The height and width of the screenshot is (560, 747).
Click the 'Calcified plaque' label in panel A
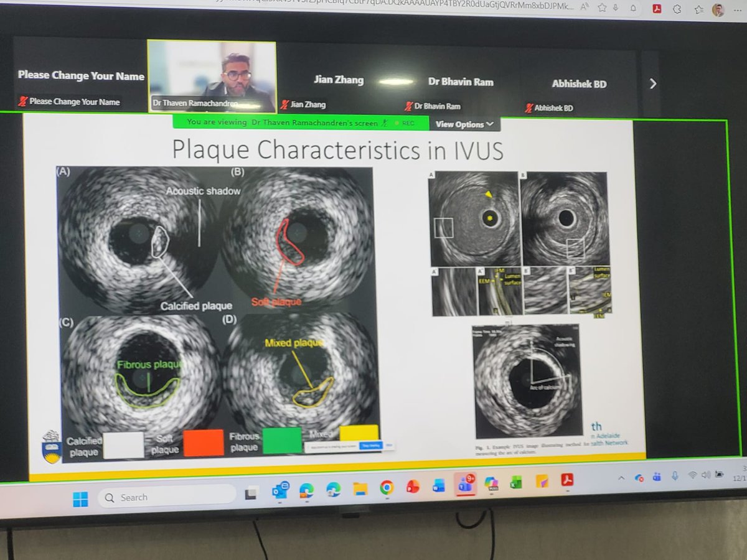[x=196, y=306]
